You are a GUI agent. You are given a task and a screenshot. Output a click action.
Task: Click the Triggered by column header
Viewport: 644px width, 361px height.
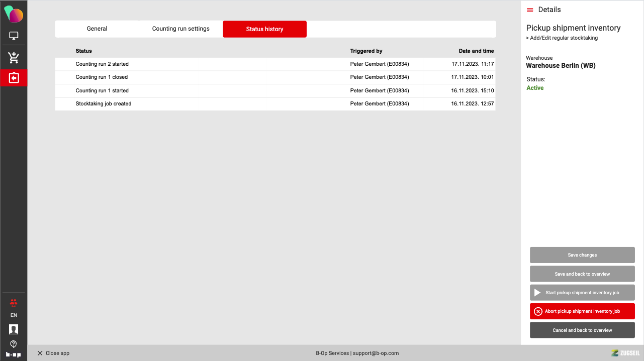coord(366,51)
